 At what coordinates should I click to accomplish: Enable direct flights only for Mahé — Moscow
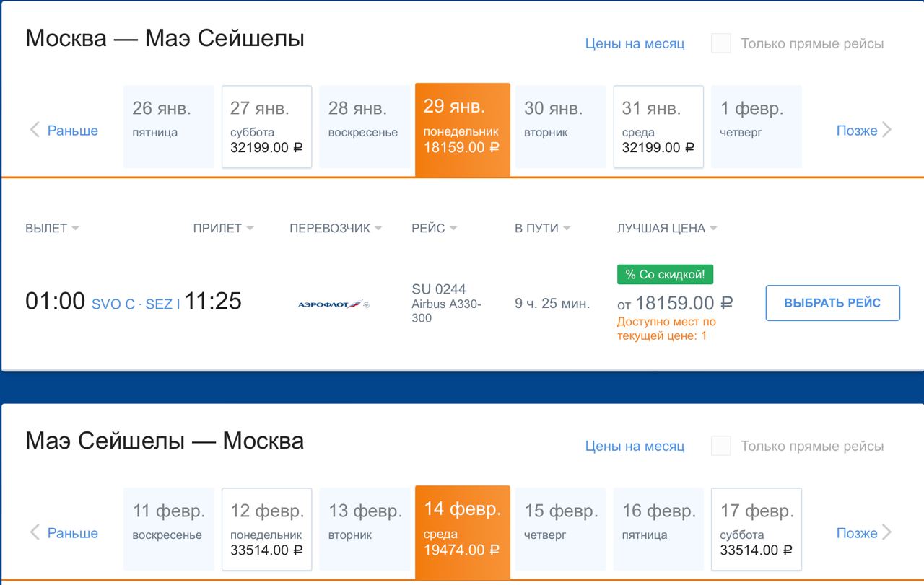(721, 446)
